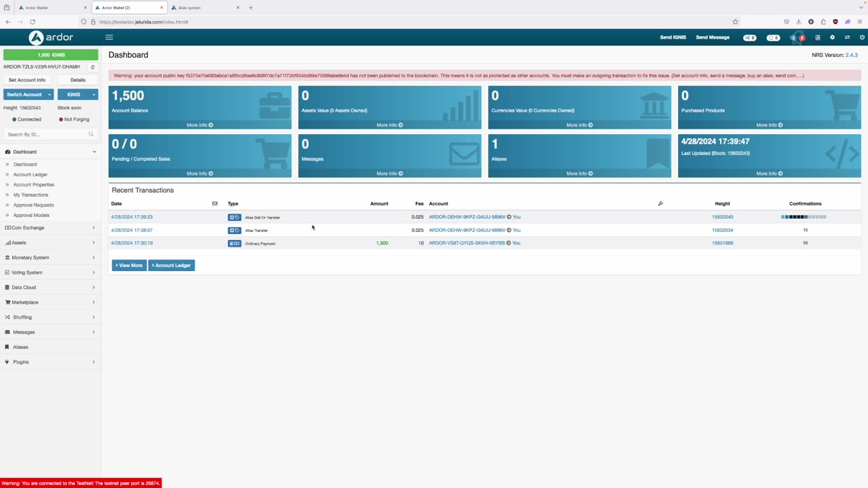Click Details button in sidebar

tap(78, 80)
